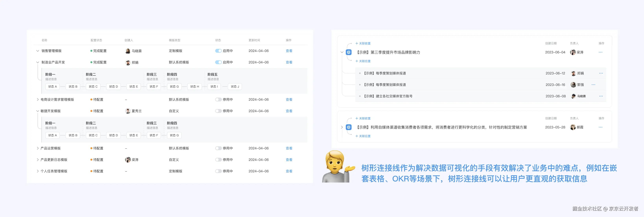Expand the 产品运营模版 row
Viewport: 644px width, 217px height.
click(x=38, y=148)
